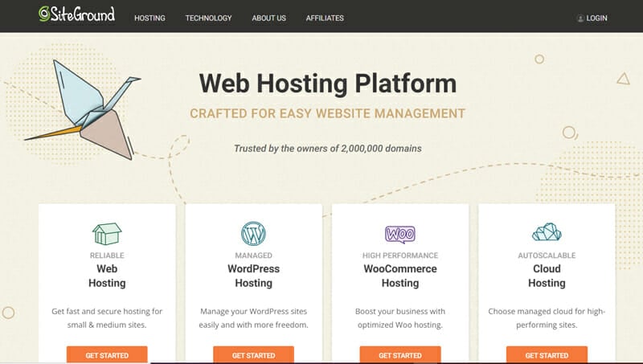Click the green house Web Hosting icon
Viewport: 643px width, 364px height.
point(107,234)
